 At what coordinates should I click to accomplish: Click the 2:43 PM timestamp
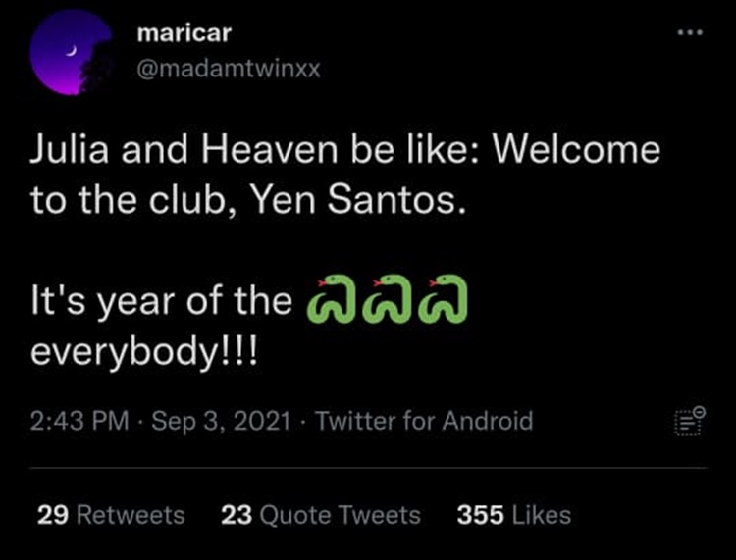[79, 422]
